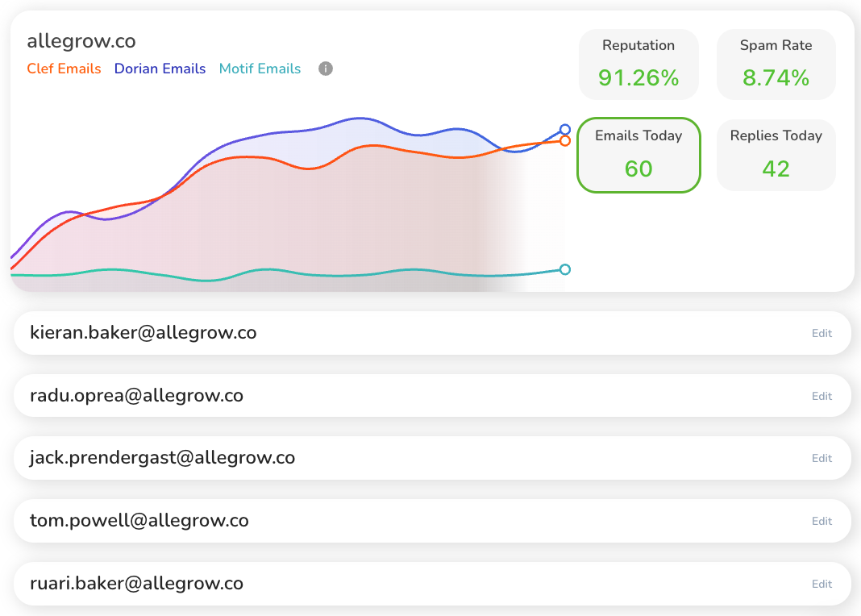Click the blue Dorian line endpoint marker
The width and height of the screenshot is (861, 616).
click(x=565, y=129)
